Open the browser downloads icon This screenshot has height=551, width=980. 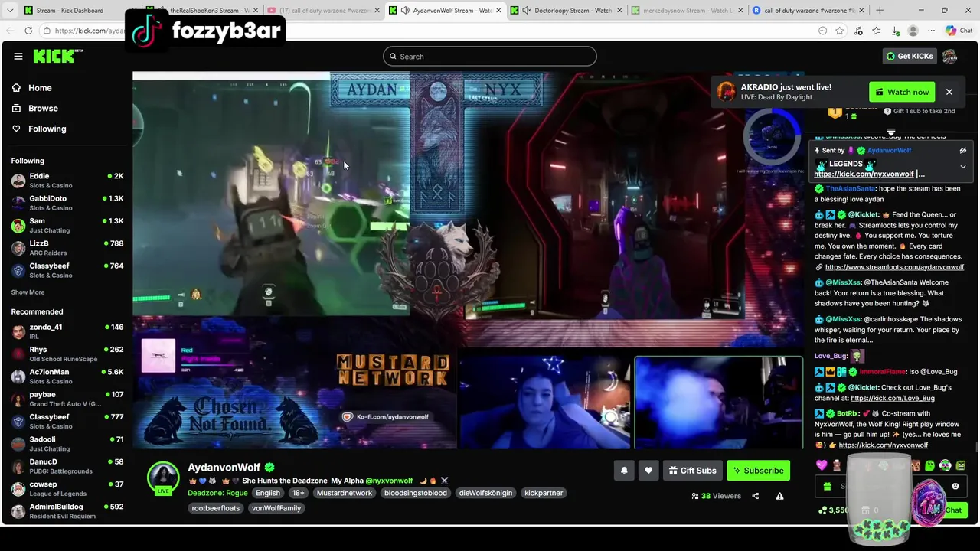tap(895, 31)
